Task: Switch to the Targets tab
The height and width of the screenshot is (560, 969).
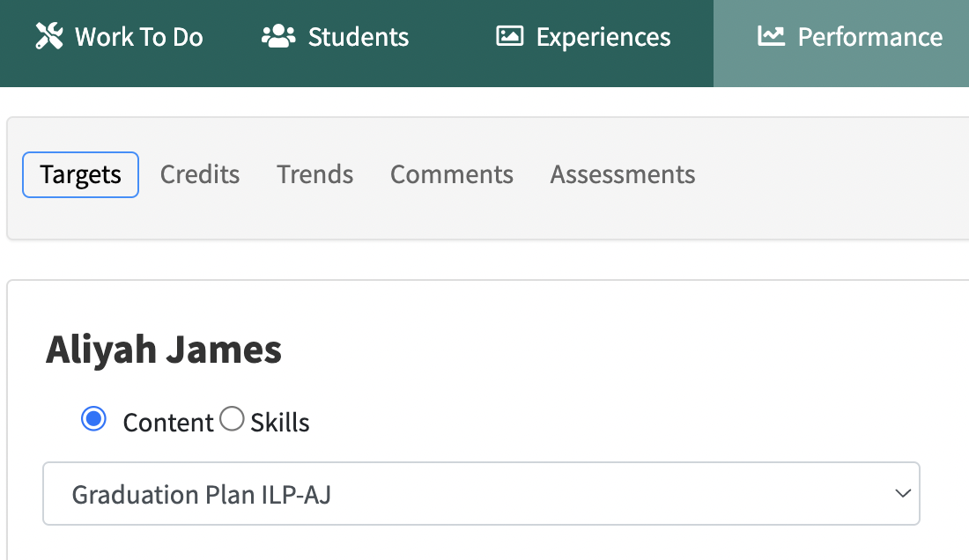Action: pos(80,174)
